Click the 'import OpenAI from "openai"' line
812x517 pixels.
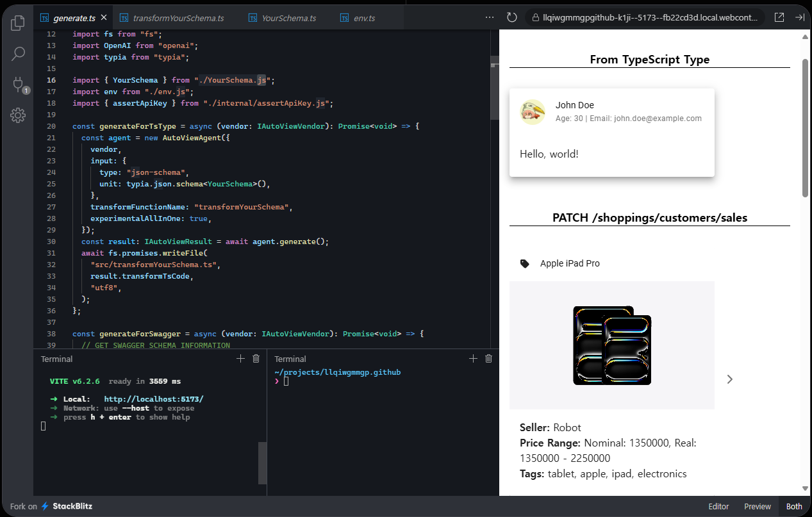[135, 45]
